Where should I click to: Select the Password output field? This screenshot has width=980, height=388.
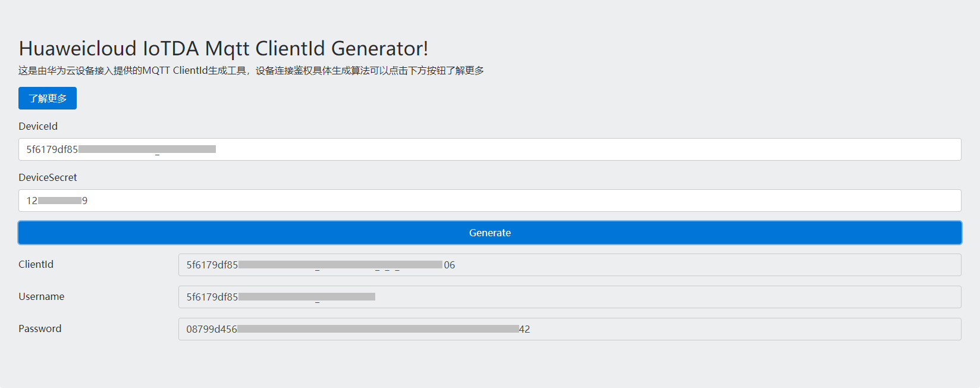click(x=570, y=329)
